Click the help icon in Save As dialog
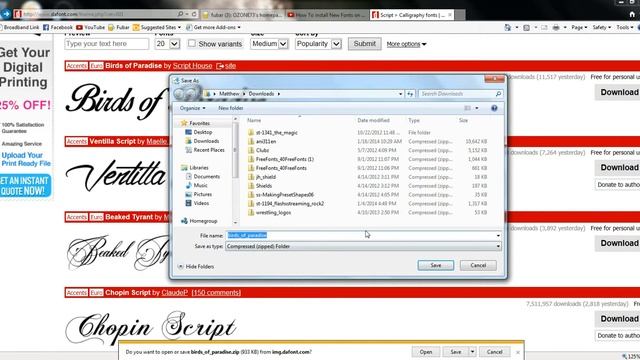Screen dimensions: 640x360 coord(494,108)
